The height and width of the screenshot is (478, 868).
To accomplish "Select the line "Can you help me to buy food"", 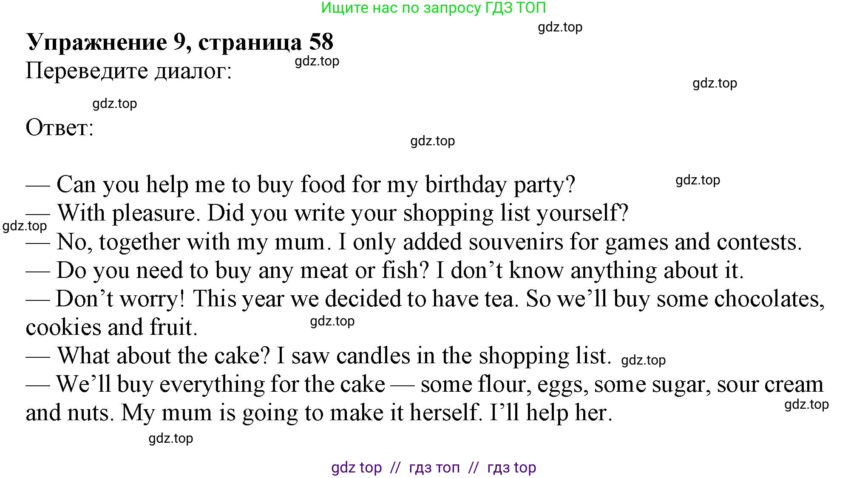I will (x=300, y=185).
